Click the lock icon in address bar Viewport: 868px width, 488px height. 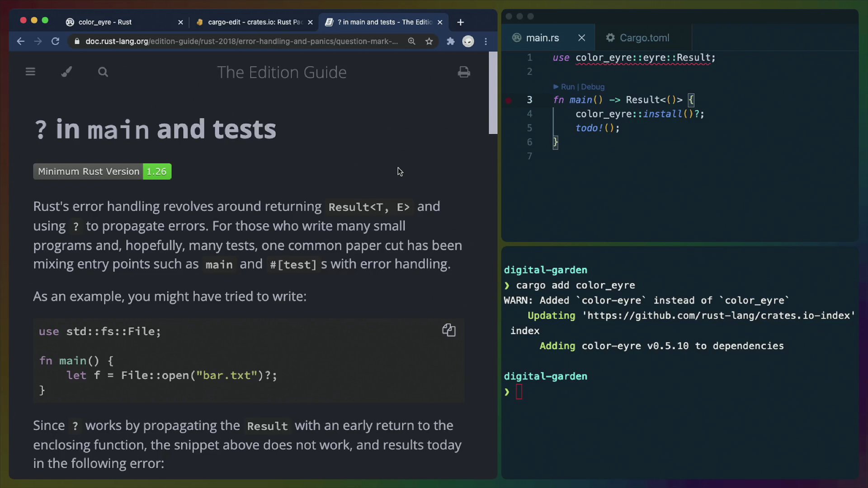tap(77, 41)
